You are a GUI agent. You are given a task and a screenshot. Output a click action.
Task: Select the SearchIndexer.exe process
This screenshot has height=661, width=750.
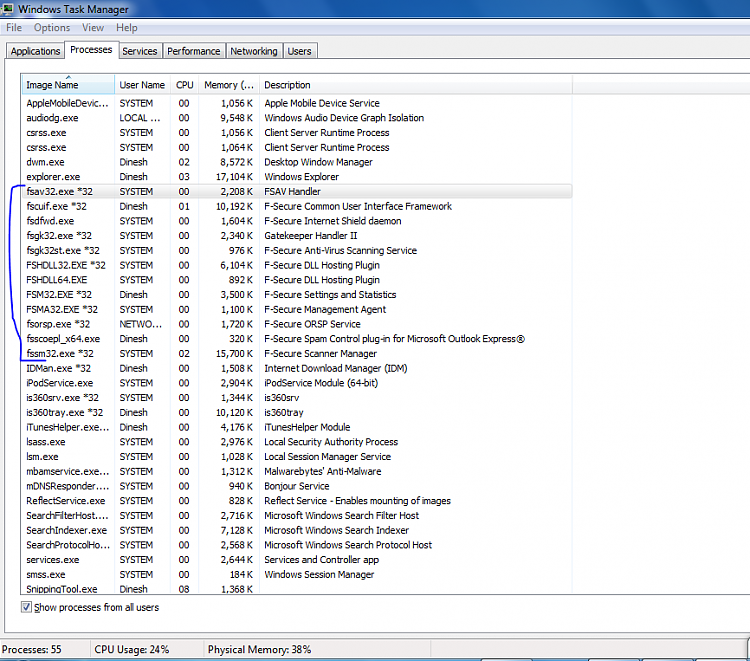tap(297, 530)
